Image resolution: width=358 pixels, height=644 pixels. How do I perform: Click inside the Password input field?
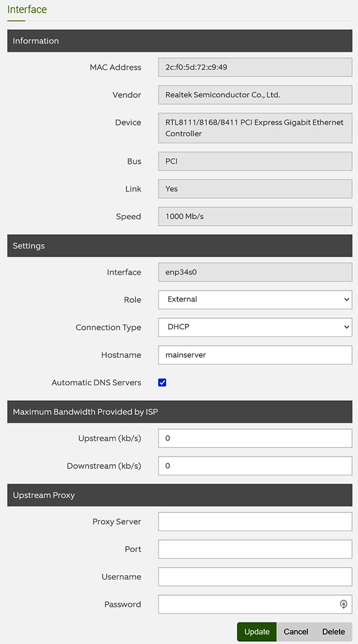click(248, 604)
